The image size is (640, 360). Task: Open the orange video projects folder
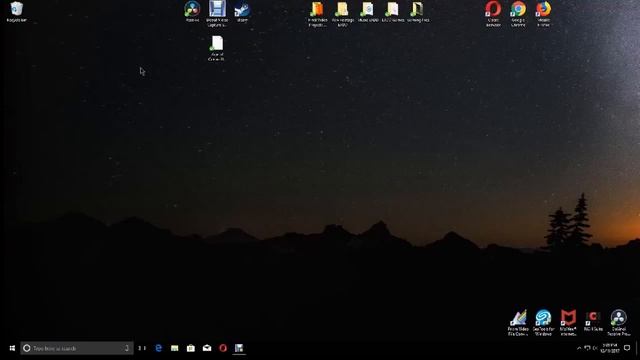(x=318, y=14)
